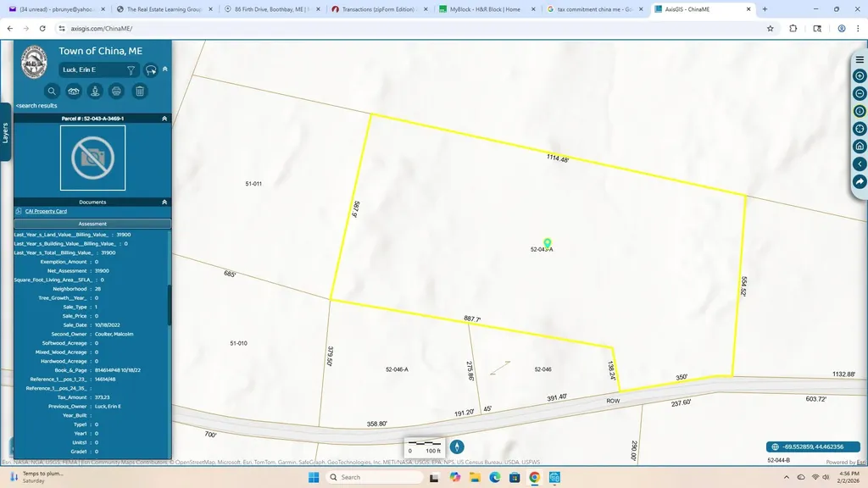Image resolution: width=868 pixels, height=488 pixels.
Task: Go to previous map extent arrow
Action: coord(860,164)
